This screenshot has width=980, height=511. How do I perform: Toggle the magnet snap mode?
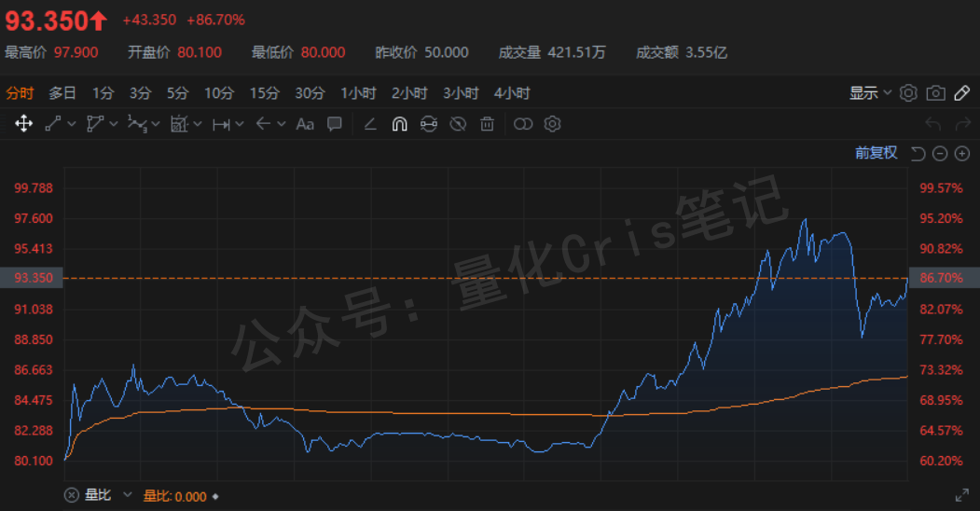(x=399, y=124)
